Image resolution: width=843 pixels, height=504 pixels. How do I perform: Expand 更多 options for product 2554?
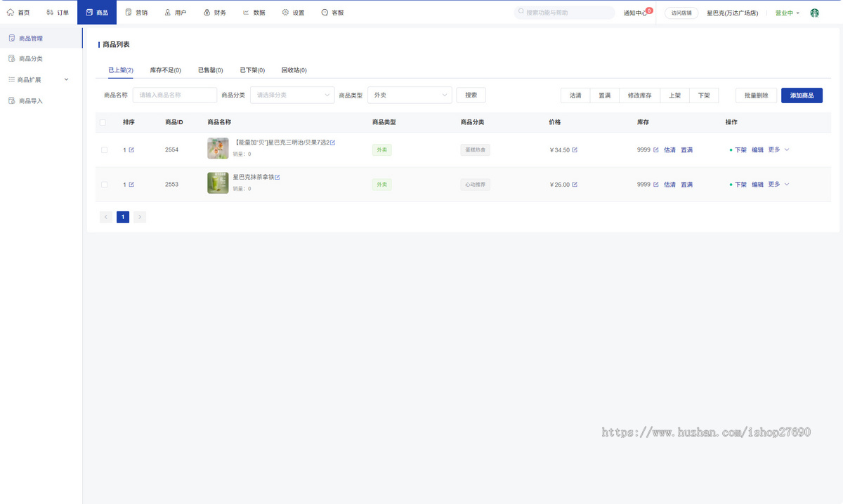778,150
